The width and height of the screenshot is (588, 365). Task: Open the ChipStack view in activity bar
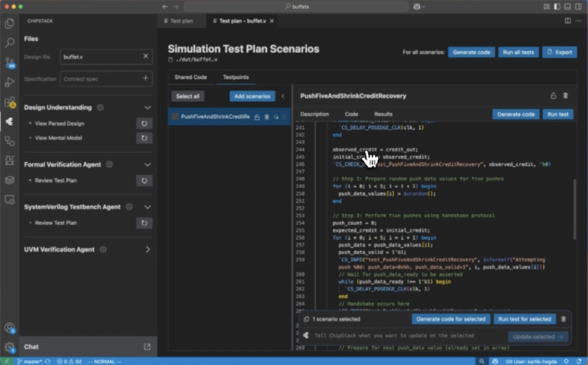tap(9, 122)
